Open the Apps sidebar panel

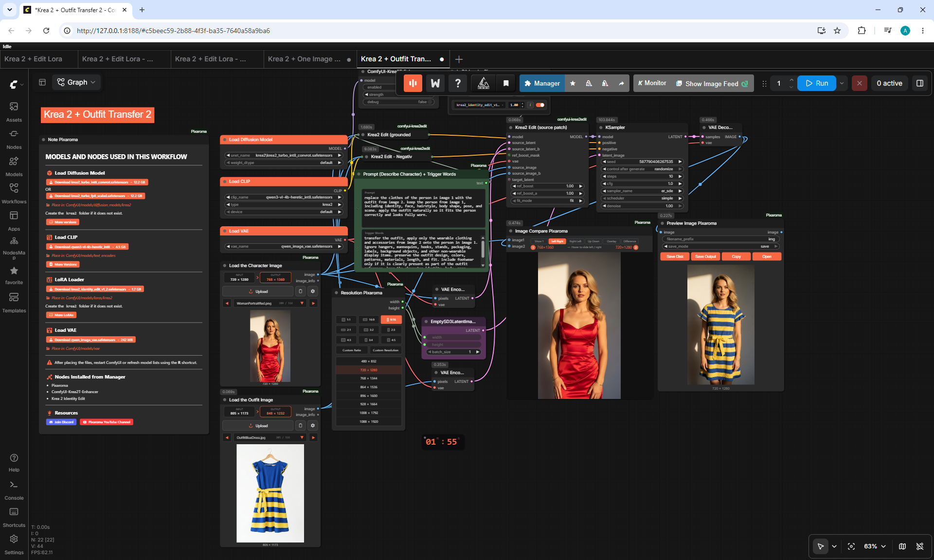coord(14,220)
